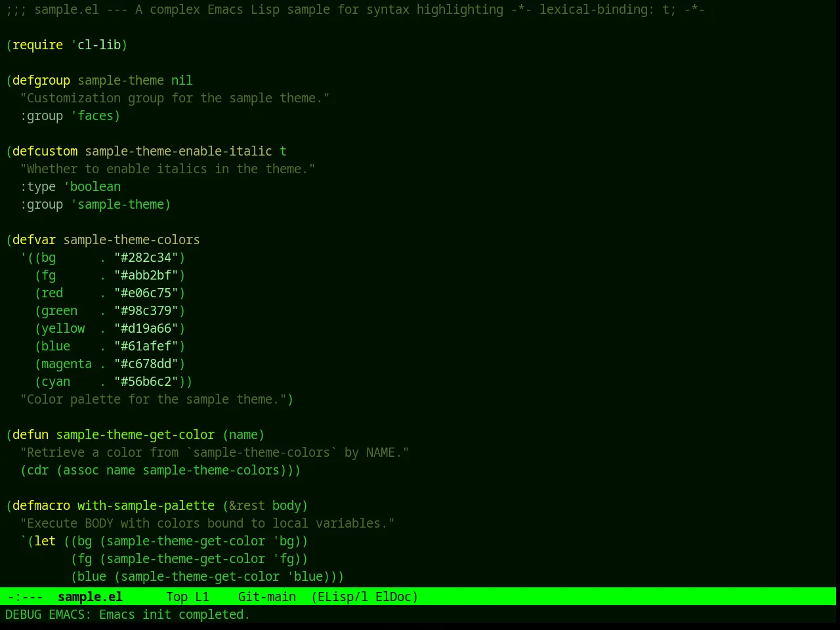The height and width of the screenshot is (630, 840).
Task: Click the 'fg symbol in the let binding
Action: pyautogui.click(x=283, y=558)
